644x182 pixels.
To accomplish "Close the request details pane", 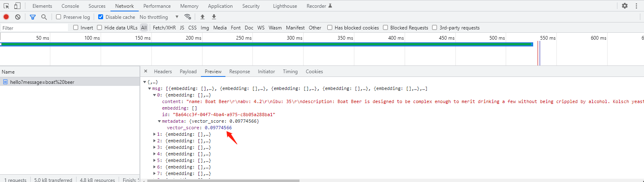I will tap(146, 71).
